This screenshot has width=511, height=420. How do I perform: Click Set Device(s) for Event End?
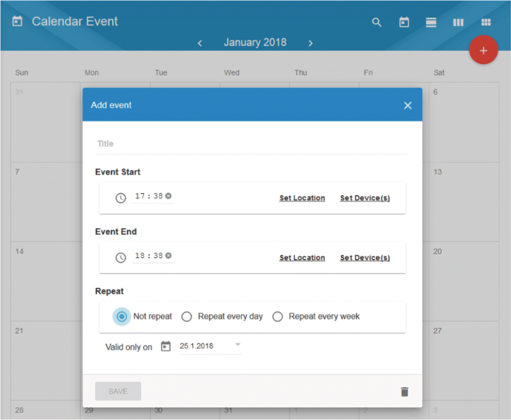click(365, 257)
